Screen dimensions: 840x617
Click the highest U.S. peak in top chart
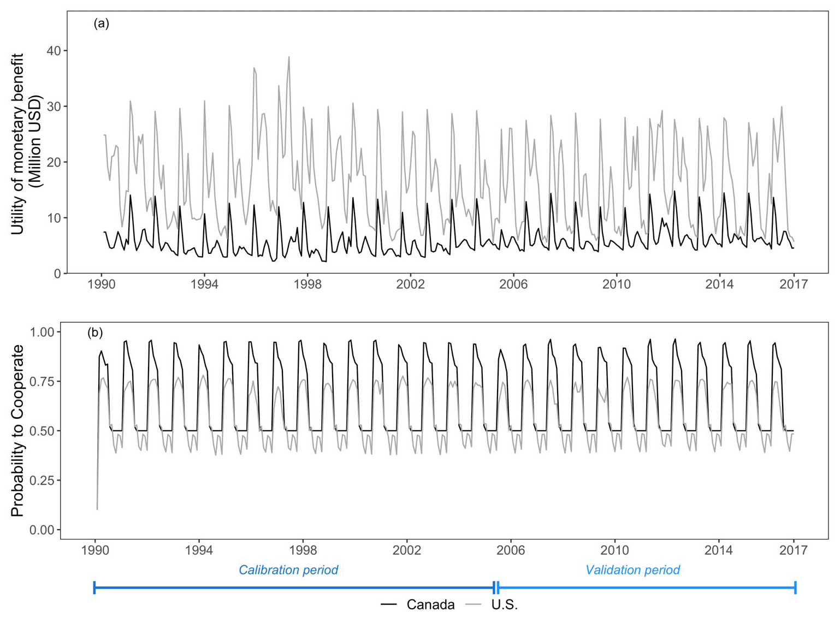click(x=289, y=57)
